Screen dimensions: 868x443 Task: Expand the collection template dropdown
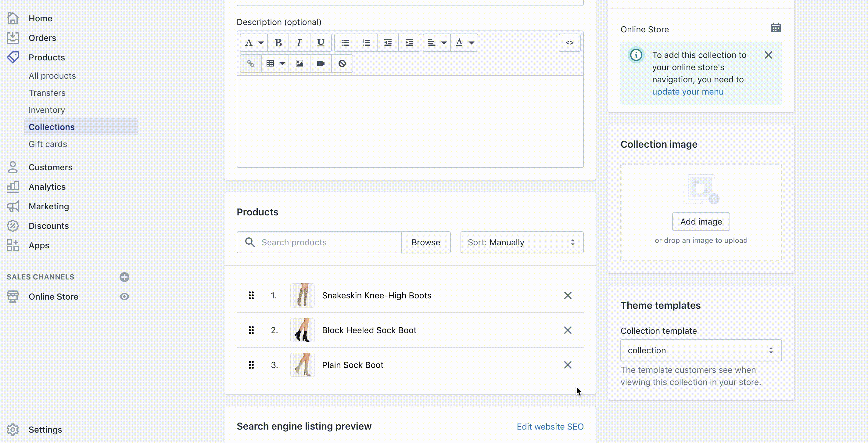[x=701, y=350]
